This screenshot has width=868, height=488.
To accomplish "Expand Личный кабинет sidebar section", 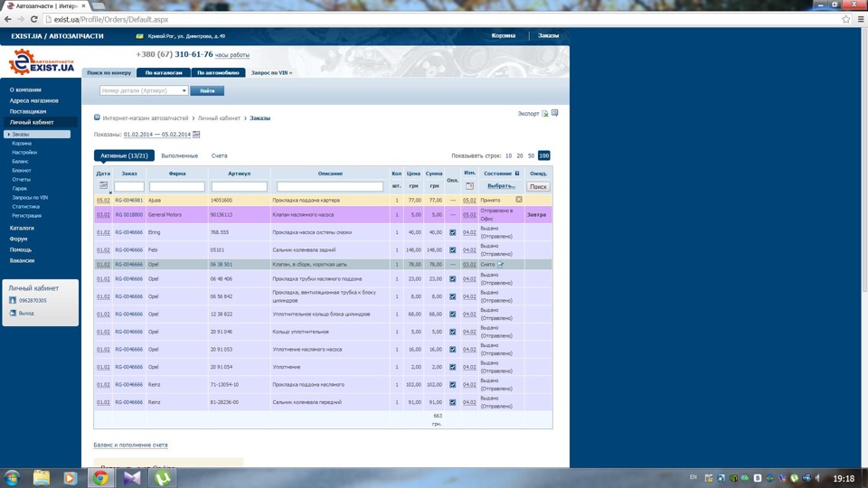I will coord(32,122).
